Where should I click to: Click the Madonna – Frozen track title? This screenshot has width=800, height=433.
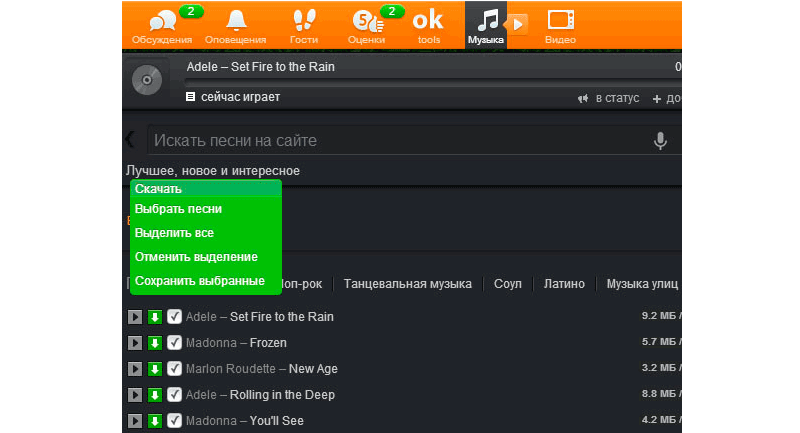[236, 343]
